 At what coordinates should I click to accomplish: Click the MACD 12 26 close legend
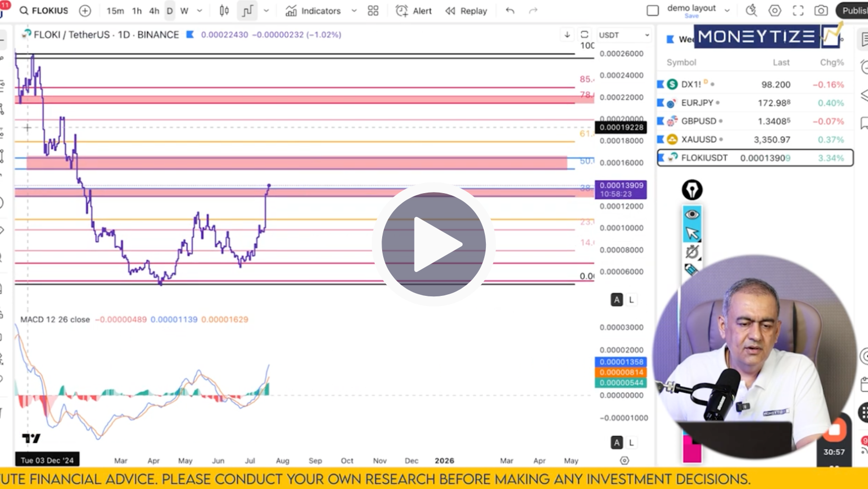(55, 320)
